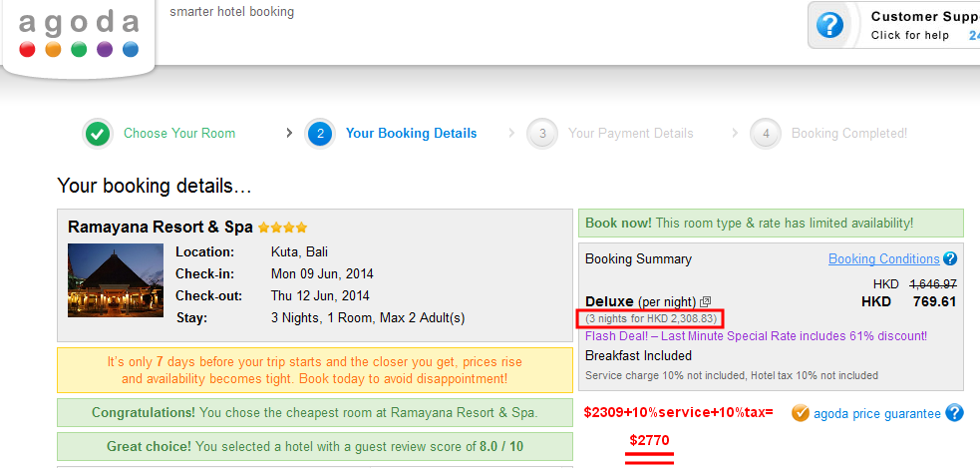Click the orange agoda price guarantee badge
This screenshot has width=980, height=468.
click(x=800, y=413)
